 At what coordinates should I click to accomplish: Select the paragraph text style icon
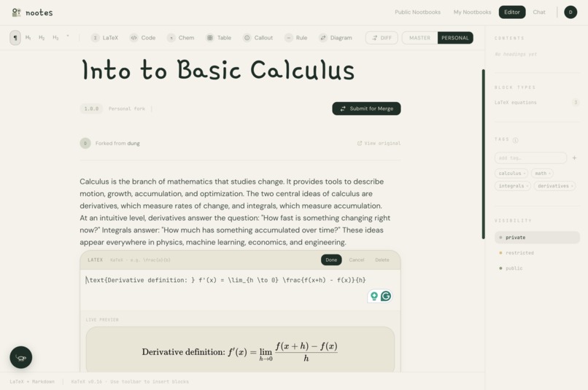(15, 38)
